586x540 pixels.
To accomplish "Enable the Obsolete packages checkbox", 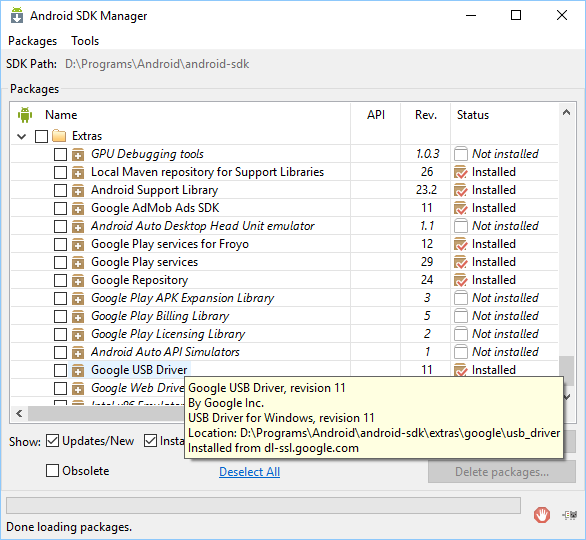I will [x=52, y=470].
